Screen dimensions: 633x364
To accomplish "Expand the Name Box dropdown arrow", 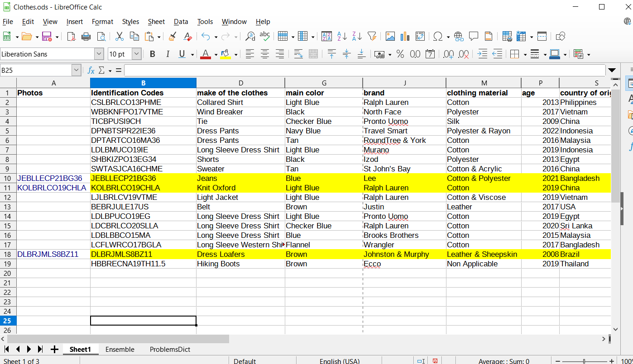I will [76, 71].
